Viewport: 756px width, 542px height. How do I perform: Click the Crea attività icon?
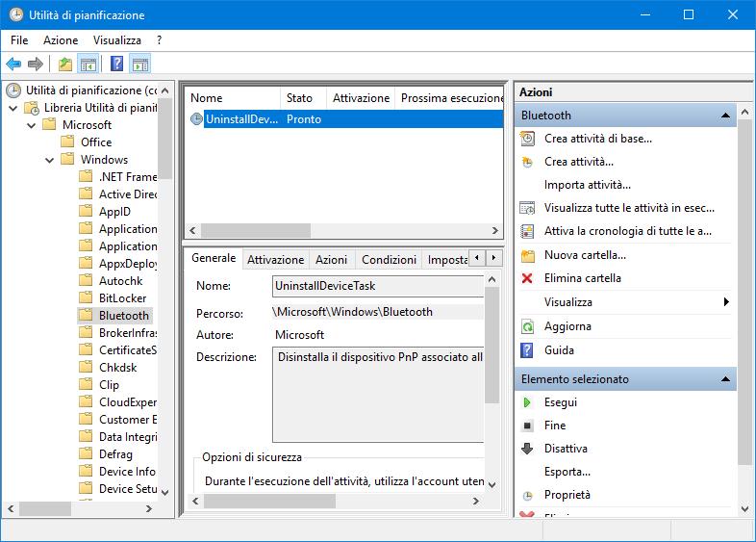(527, 162)
